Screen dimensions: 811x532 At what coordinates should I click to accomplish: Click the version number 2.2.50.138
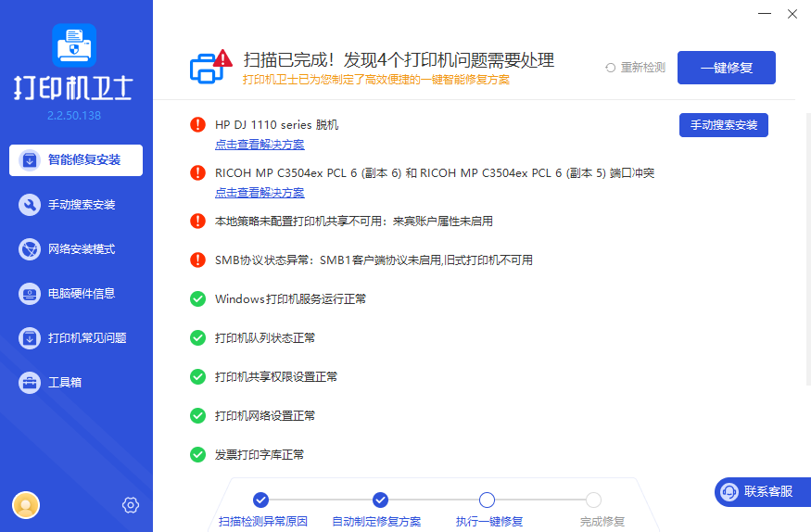pos(74,116)
